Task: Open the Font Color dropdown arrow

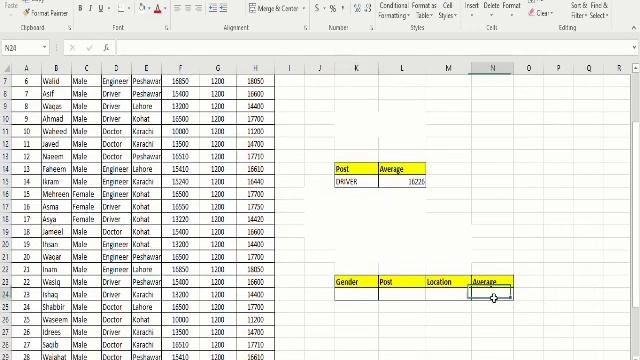Action: pyautogui.click(x=165, y=8)
